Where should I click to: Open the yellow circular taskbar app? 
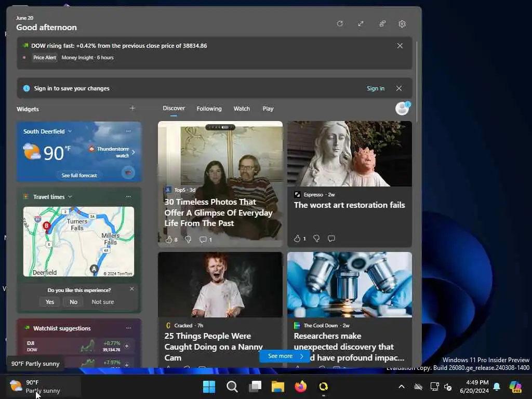(x=323, y=387)
